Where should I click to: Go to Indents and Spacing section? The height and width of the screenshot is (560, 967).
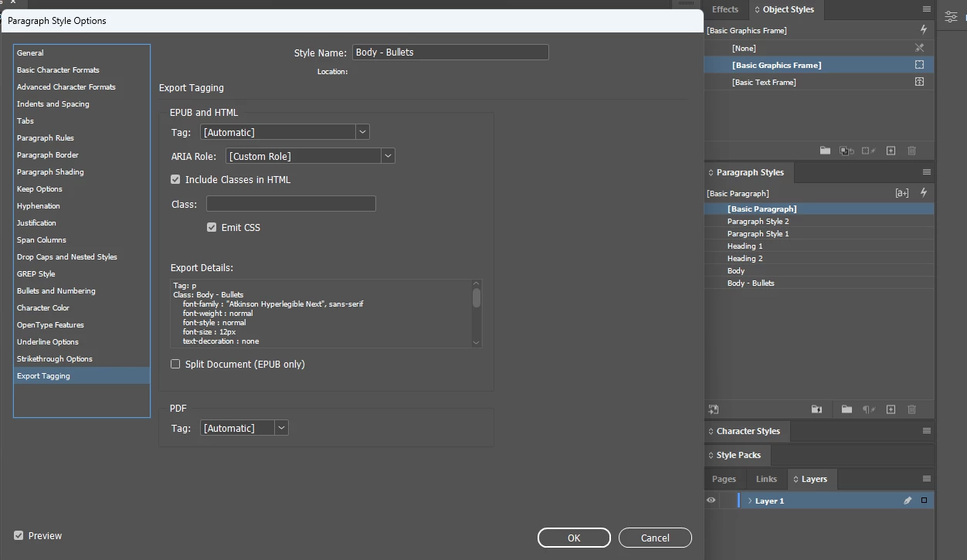(x=82, y=104)
